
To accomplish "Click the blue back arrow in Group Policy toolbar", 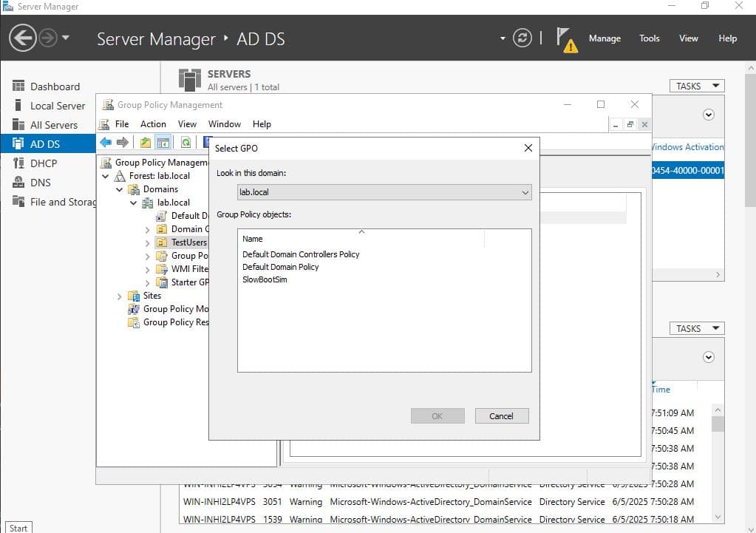I will pyautogui.click(x=106, y=142).
